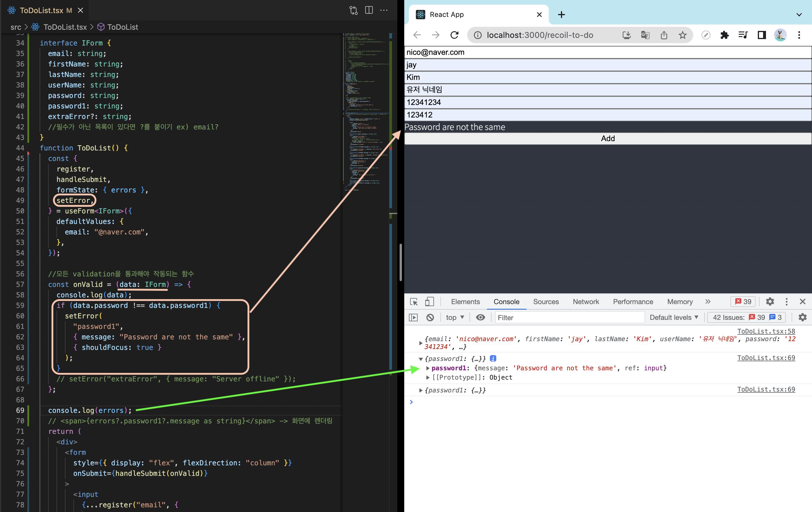The width and height of the screenshot is (812, 512).
Task: Open the Chrome extensions puzzle icon
Action: [724, 35]
